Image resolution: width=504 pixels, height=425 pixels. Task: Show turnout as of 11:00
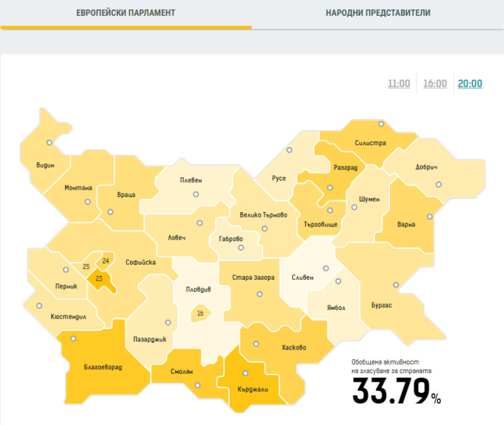point(399,84)
